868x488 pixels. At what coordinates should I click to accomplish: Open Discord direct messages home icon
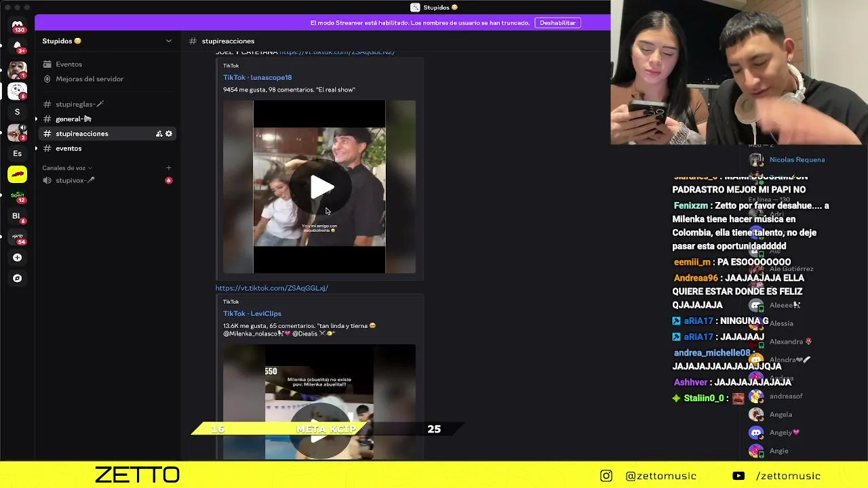pos(18,26)
